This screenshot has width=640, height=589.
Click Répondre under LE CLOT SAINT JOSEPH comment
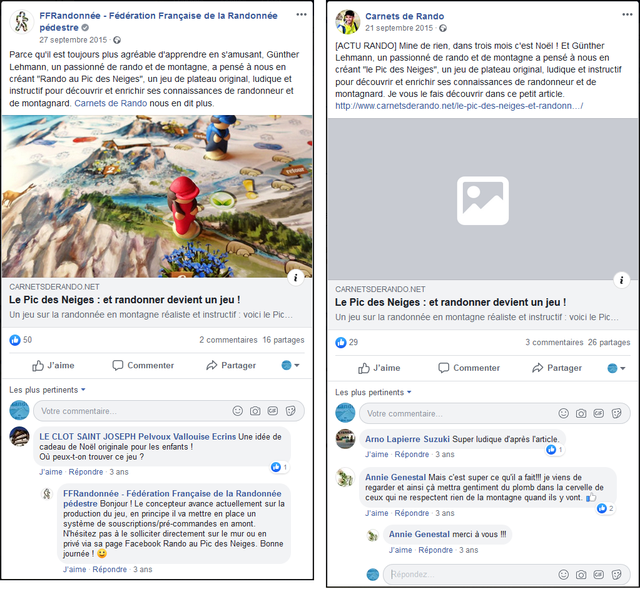(x=86, y=472)
